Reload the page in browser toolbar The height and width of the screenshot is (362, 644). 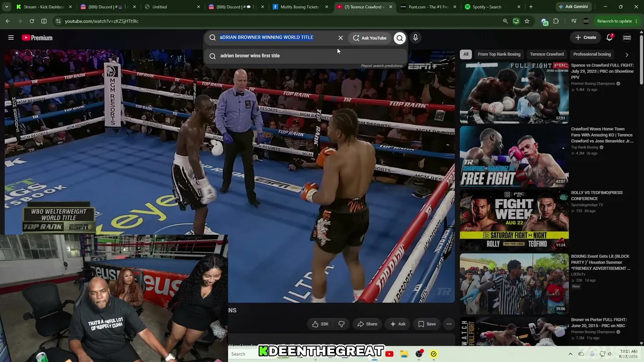[32, 21]
